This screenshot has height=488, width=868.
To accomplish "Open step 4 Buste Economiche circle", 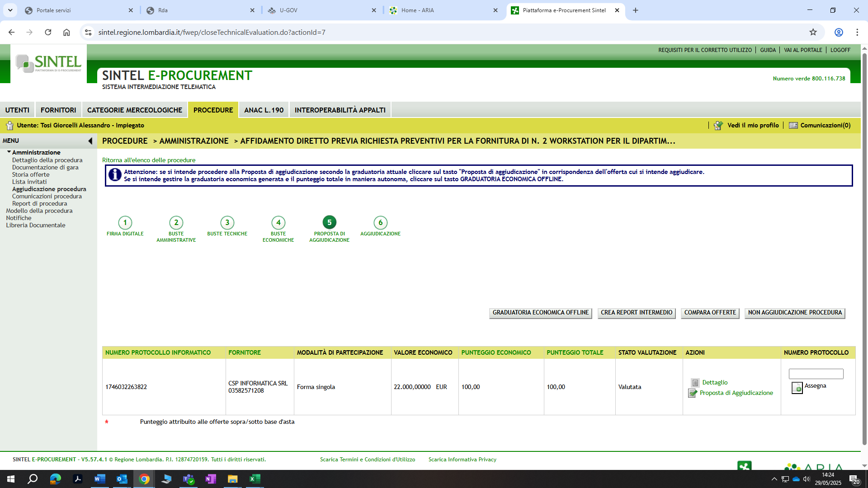I will click(x=278, y=222).
